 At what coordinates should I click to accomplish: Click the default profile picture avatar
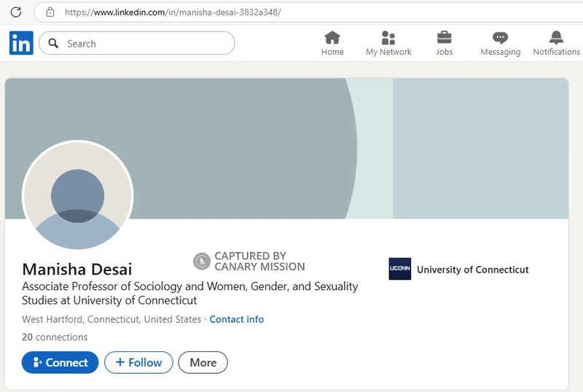coord(78,195)
